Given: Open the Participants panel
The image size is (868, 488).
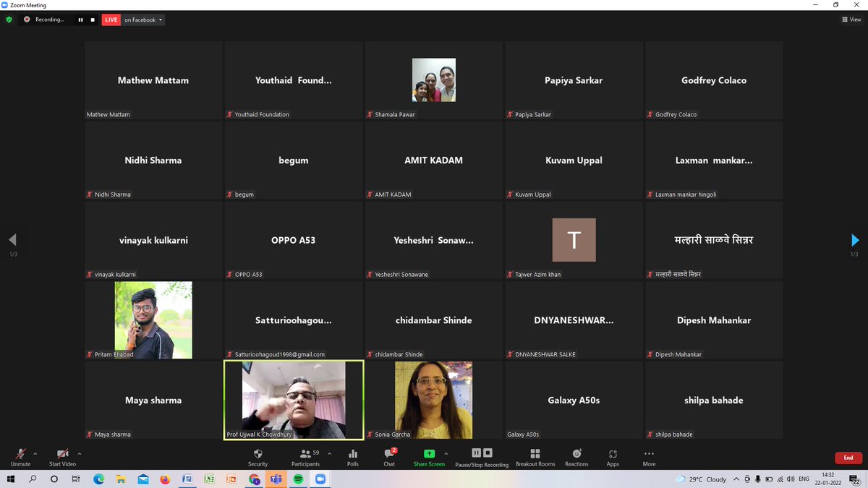Looking at the screenshot, I should click(306, 457).
